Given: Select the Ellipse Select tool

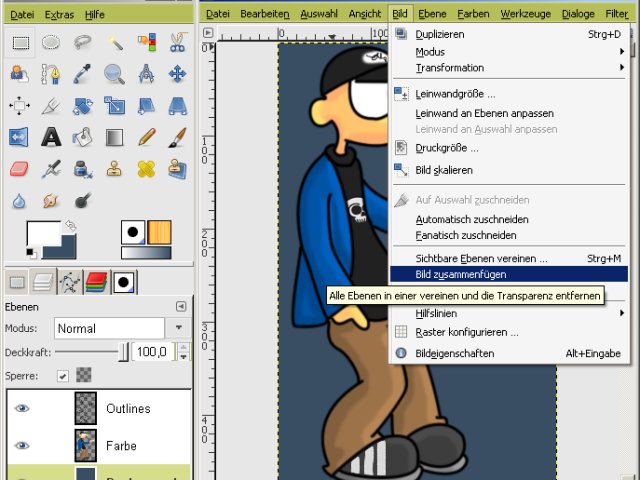Looking at the screenshot, I should tap(51, 42).
